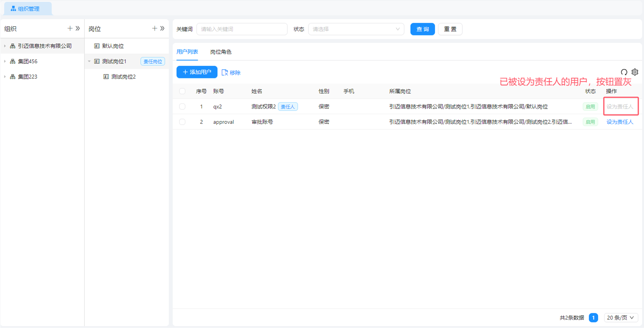This screenshot has height=328, width=644.
Task: Open the 状态 dropdown selector
Action: pyautogui.click(x=356, y=29)
